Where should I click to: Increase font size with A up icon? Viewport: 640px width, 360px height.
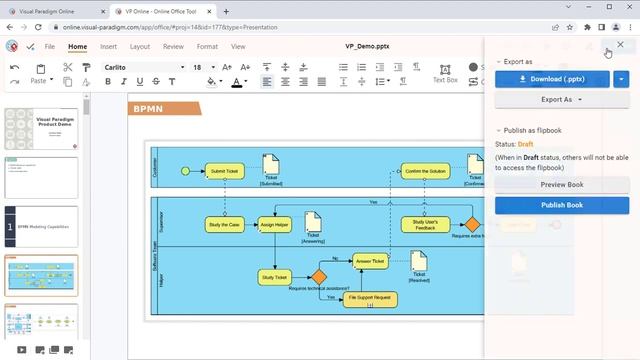click(227, 67)
